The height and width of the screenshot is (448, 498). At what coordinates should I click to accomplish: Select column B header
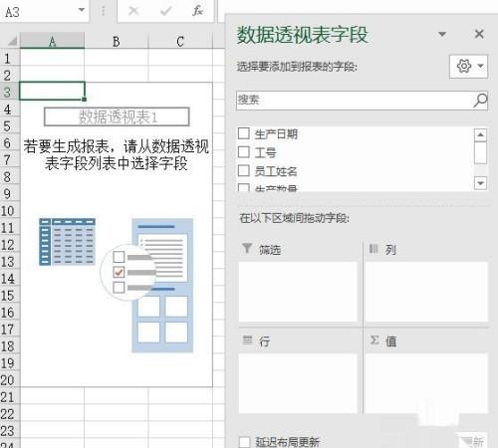117,41
